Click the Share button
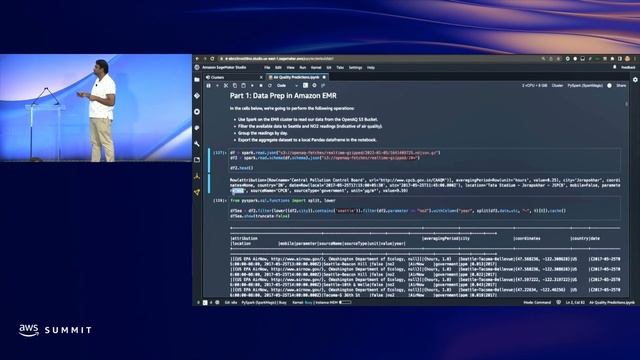 pyautogui.click(x=621, y=86)
